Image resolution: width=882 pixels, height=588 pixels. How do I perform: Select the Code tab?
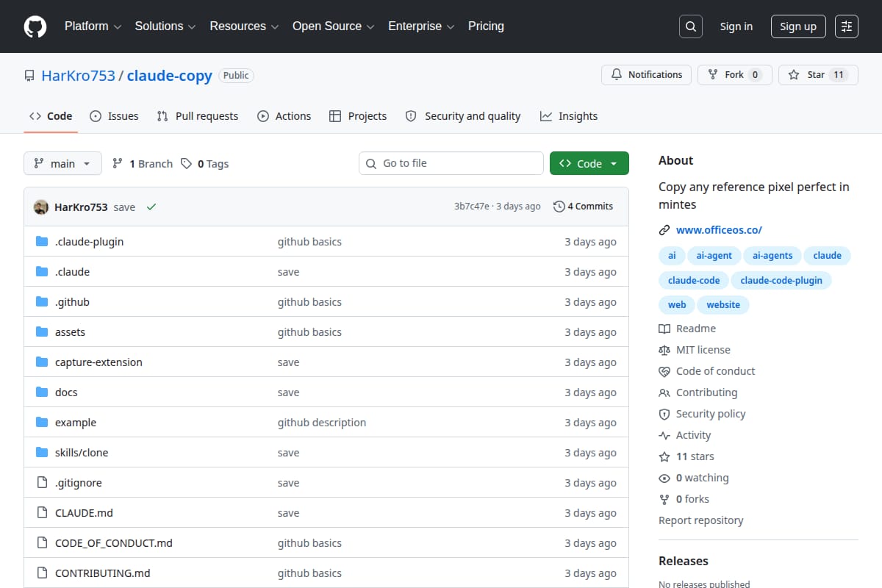pos(51,116)
